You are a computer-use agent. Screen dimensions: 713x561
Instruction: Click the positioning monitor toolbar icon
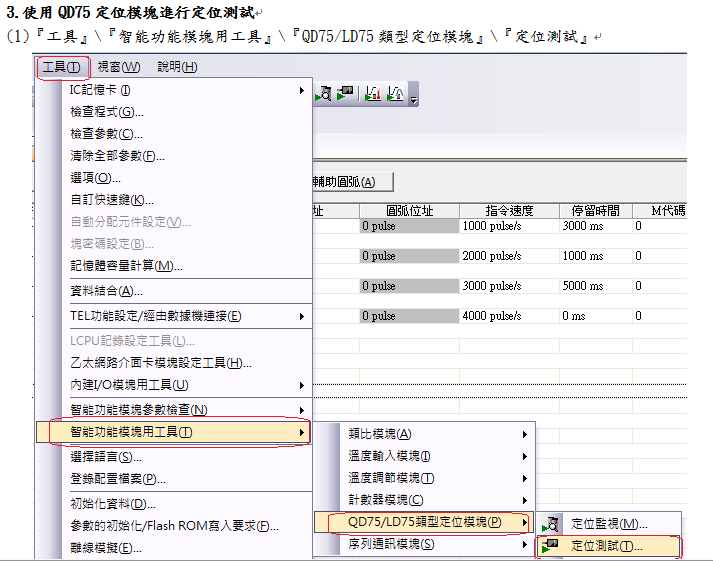pos(324,94)
